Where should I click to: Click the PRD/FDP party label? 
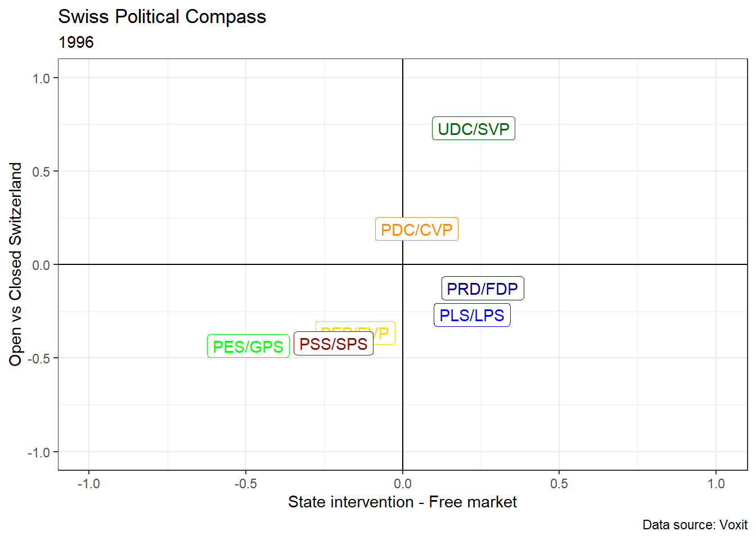(x=482, y=289)
